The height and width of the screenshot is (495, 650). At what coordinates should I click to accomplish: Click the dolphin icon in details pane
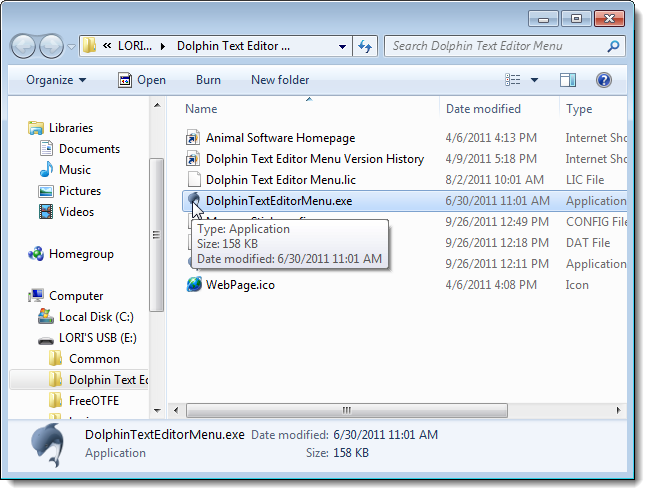[48, 446]
